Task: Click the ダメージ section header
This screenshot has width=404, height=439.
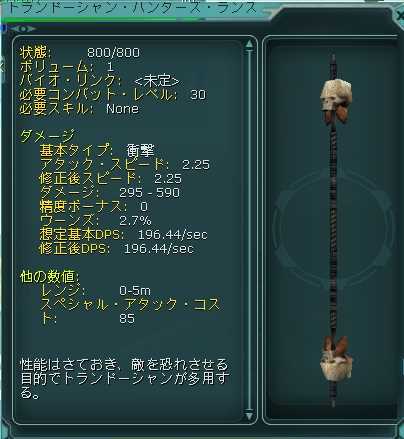Action: click(47, 136)
